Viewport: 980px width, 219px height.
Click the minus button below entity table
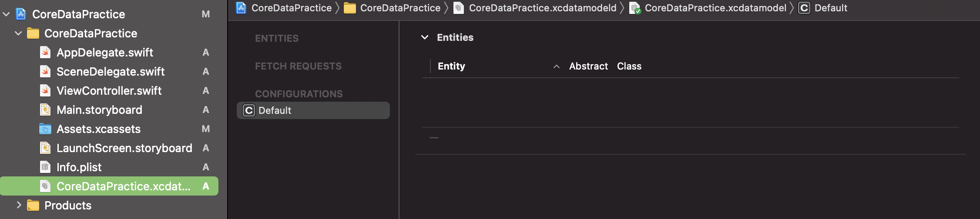click(434, 138)
